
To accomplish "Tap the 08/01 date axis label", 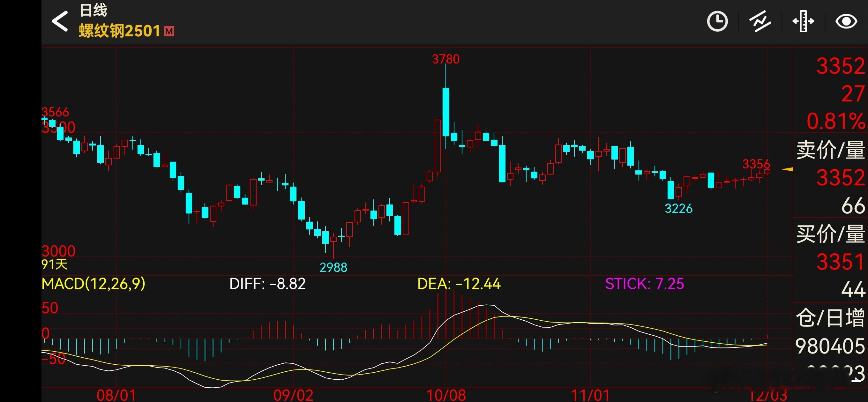I will [116, 395].
